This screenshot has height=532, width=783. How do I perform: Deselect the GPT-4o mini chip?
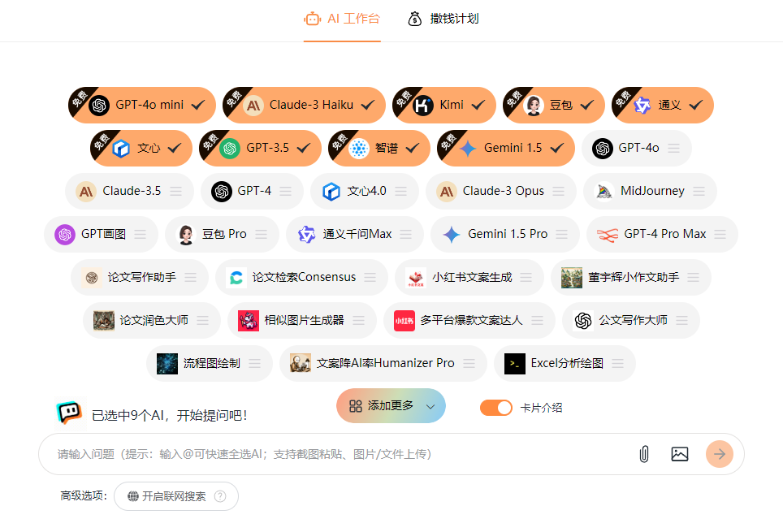click(x=142, y=105)
